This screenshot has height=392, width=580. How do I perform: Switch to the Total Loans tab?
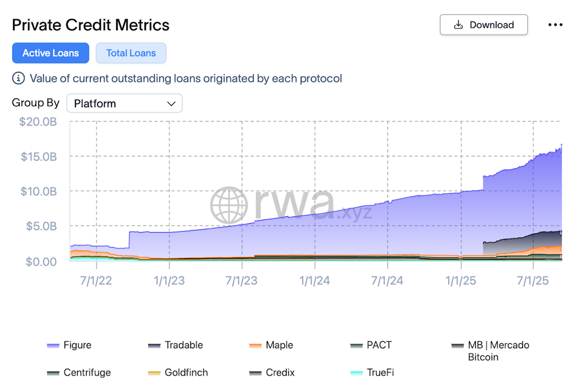(x=131, y=53)
